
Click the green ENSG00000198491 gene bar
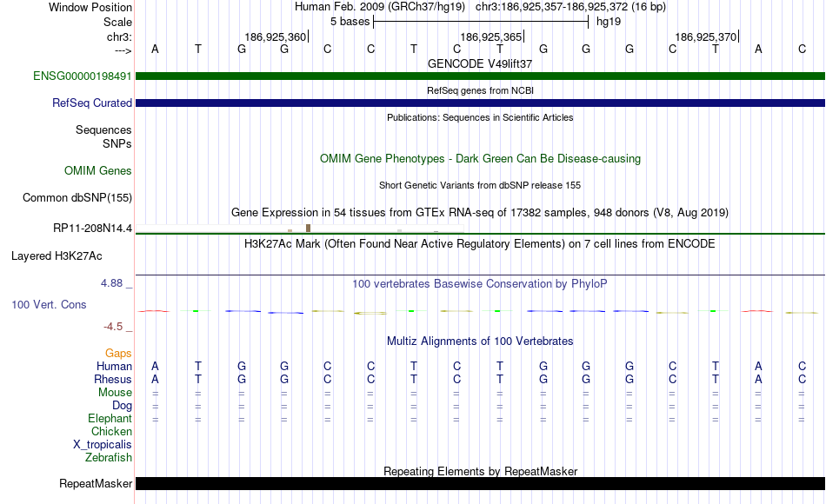(480, 76)
